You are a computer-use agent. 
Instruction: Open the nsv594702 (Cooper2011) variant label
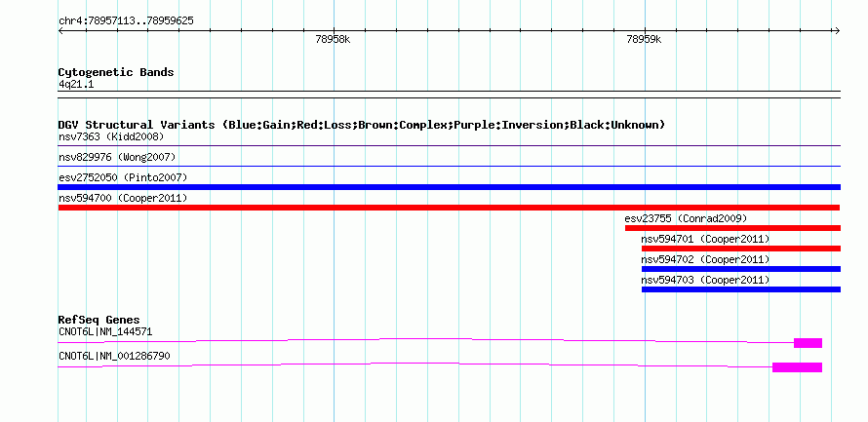coord(705,259)
